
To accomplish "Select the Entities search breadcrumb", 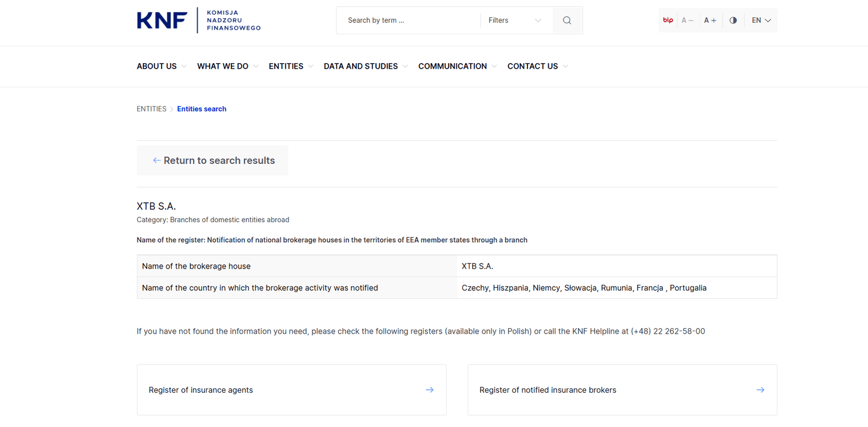I will (201, 109).
